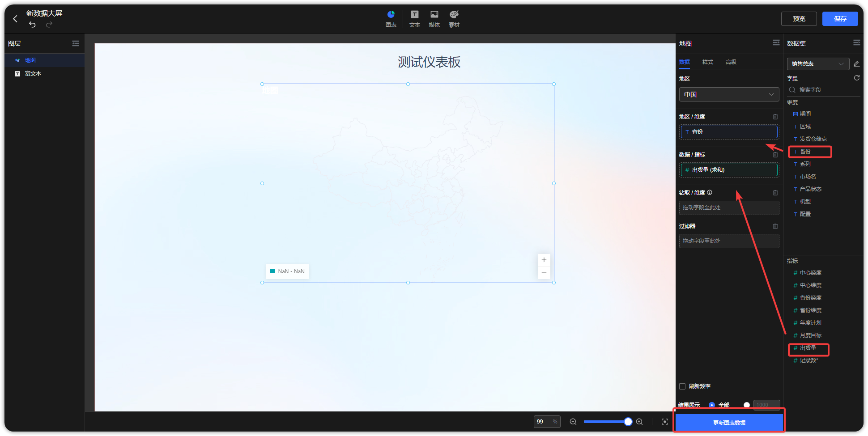The width and height of the screenshot is (868, 436).
Task: Show the 钻取 / 维度 info tooltip icon
Action: tap(710, 192)
